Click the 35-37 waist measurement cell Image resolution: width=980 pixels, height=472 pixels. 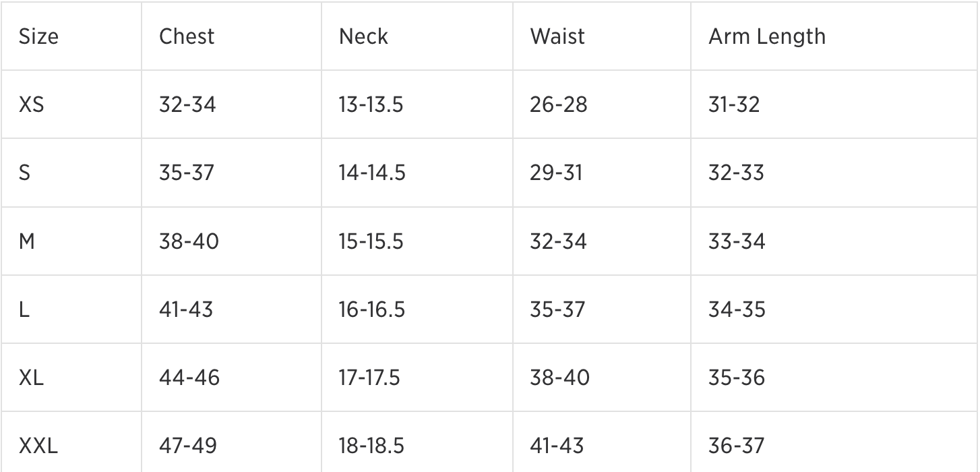coord(559,309)
